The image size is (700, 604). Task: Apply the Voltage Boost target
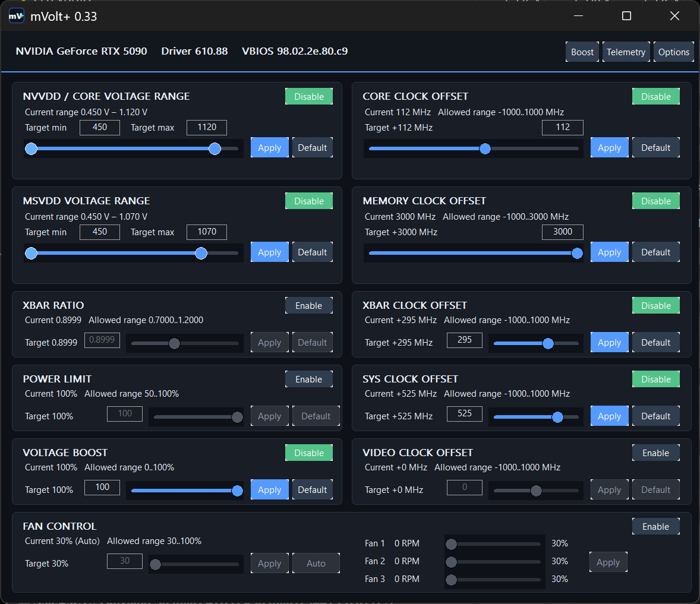[270, 489]
